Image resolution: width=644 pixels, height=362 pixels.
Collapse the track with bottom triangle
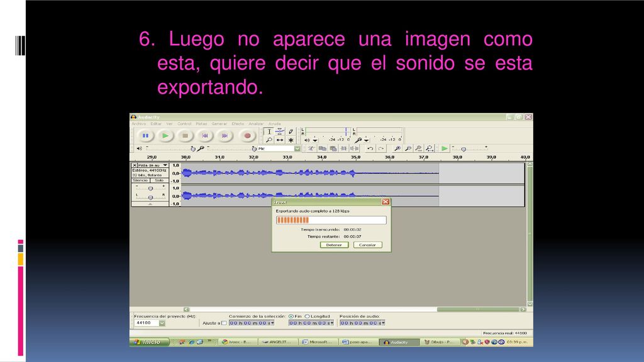pos(150,204)
